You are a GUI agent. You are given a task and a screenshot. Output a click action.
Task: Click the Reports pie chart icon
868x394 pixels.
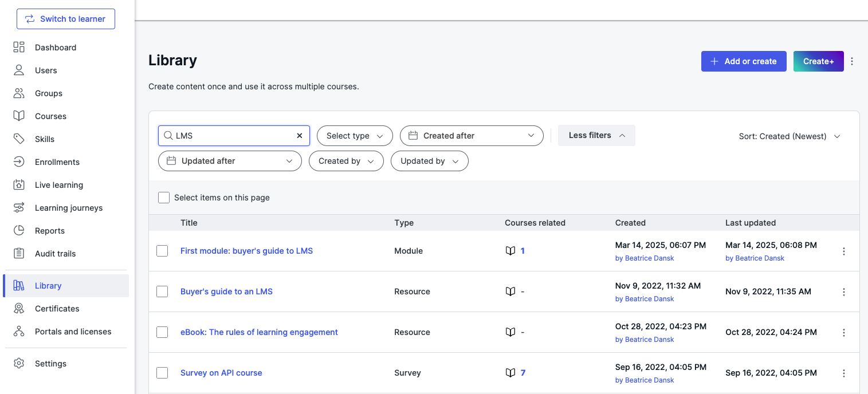(19, 230)
